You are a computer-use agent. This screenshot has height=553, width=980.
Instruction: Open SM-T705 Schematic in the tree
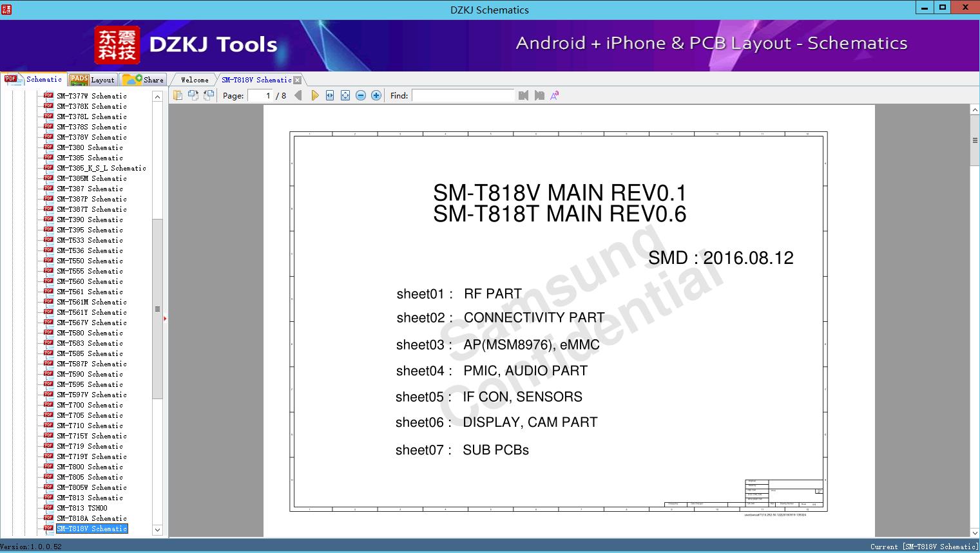(90, 415)
